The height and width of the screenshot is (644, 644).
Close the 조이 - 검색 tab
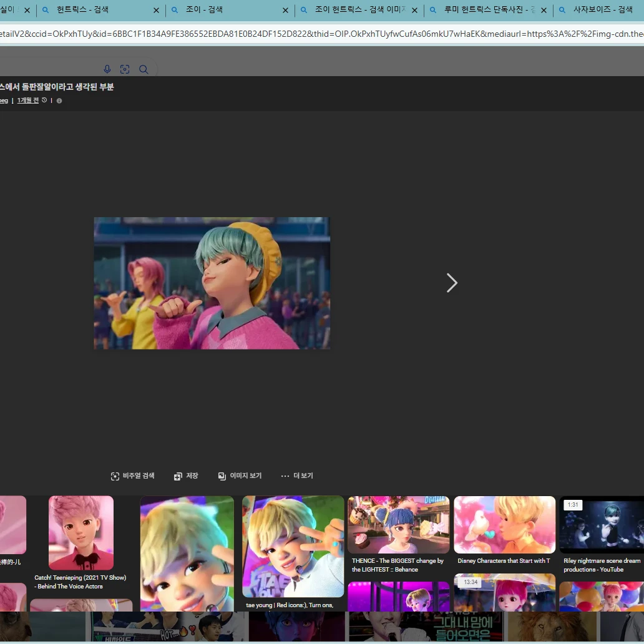point(285,10)
